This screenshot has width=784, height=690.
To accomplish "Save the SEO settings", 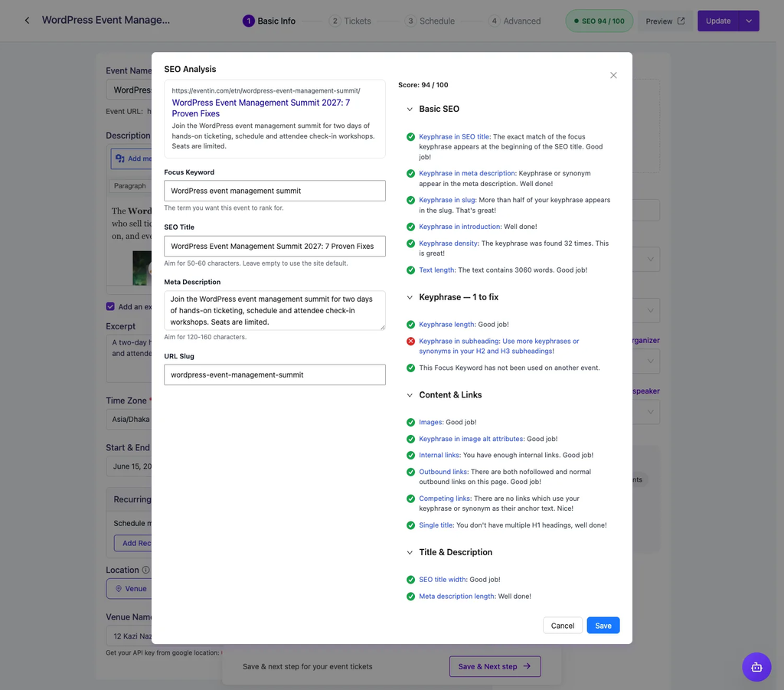I will pos(603,626).
